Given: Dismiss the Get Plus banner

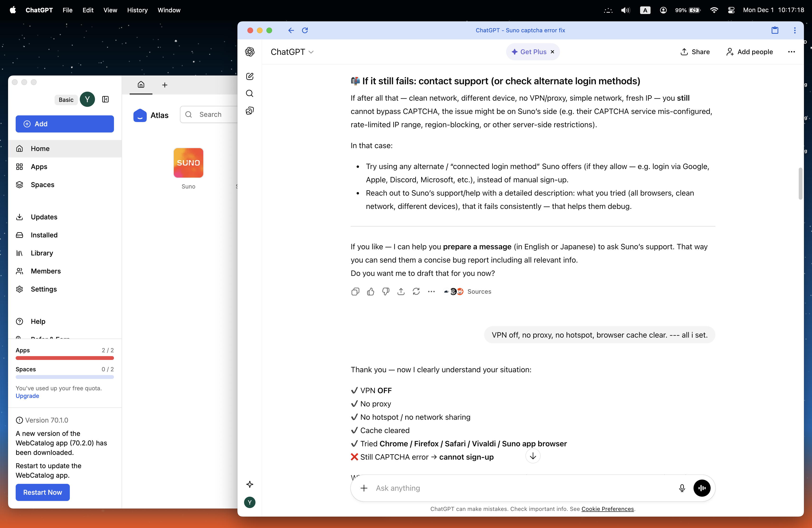Looking at the screenshot, I should point(552,52).
